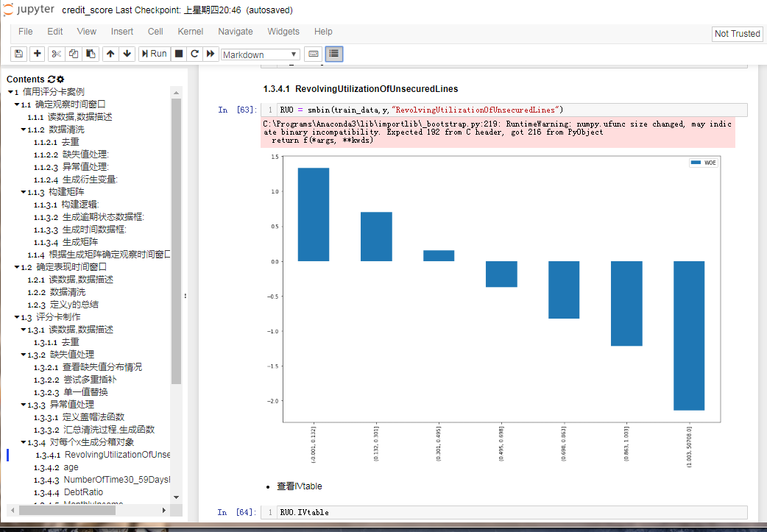Image resolution: width=767 pixels, height=532 pixels.
Task: Interrupt the kernel with stop icon
Action: click(x=179, y=54)
